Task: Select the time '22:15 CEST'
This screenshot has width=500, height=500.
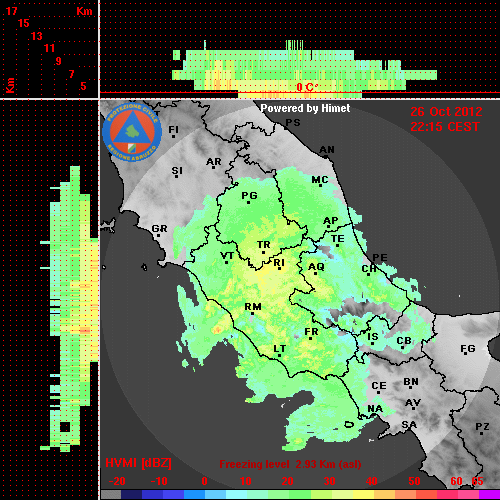Action: coord(445,127)
